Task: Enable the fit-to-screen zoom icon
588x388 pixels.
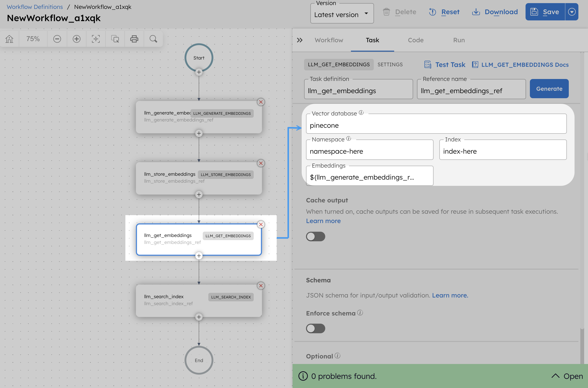Action: [96, 39]
